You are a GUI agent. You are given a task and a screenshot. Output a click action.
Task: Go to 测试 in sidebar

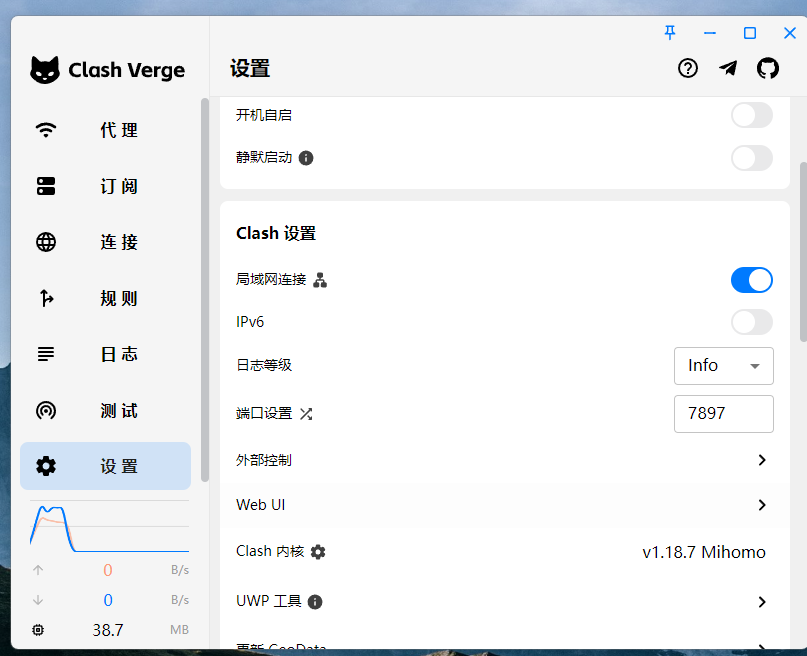106,411
